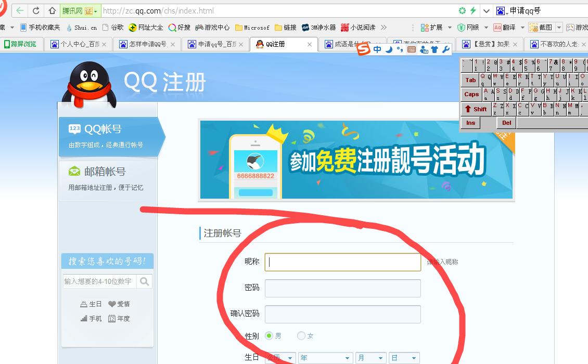
Task: Expand the 截图 dropdown arrow
Action: click(559, 28)
